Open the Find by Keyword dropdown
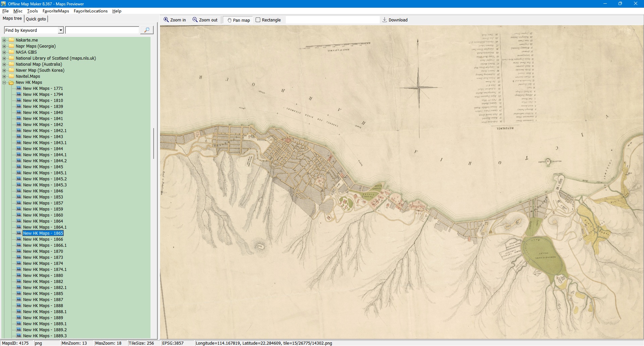Viewport: 644px width, 346px height. [x=61, y=30]
